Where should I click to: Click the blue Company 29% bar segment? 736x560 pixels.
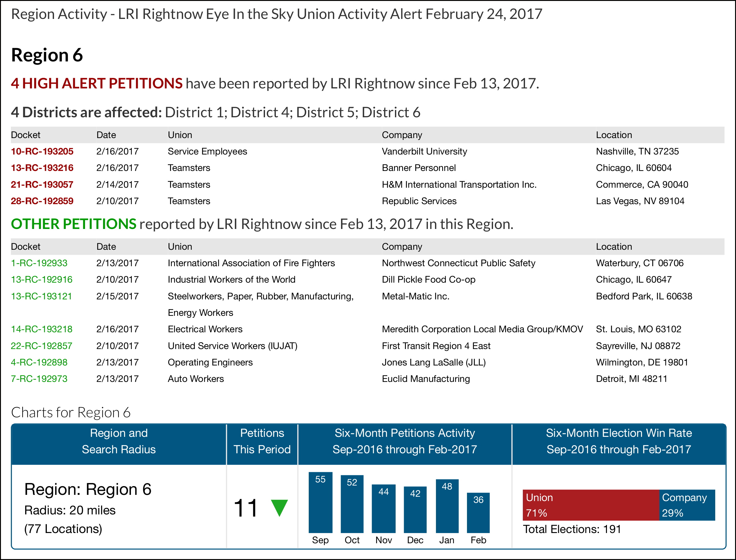[x=687, y=505]
